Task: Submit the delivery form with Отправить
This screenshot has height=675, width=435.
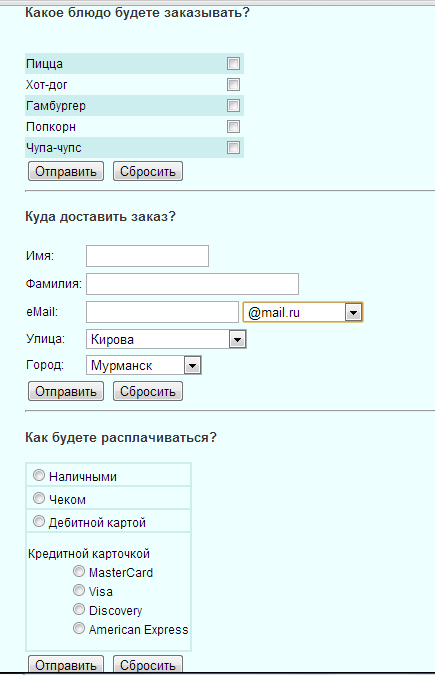Action: coord(66,391)
